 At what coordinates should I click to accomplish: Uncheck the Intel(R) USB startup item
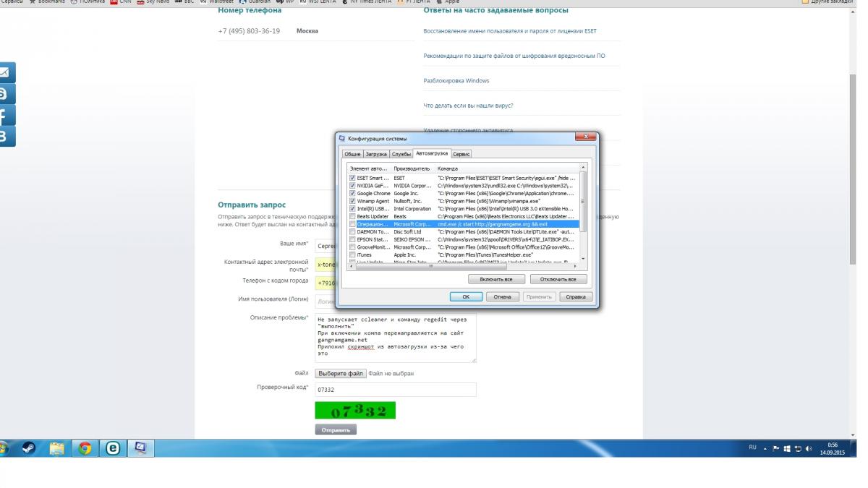point(352,208)
